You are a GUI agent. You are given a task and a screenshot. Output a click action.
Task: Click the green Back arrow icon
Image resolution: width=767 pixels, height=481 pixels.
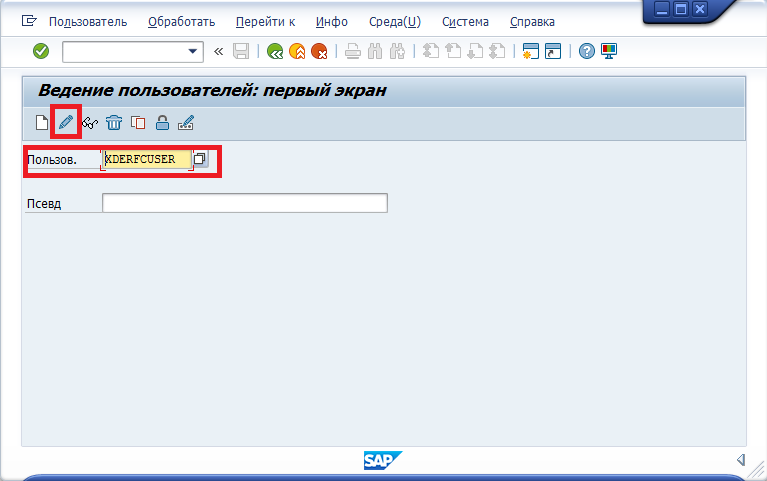[x=275, y=51]
